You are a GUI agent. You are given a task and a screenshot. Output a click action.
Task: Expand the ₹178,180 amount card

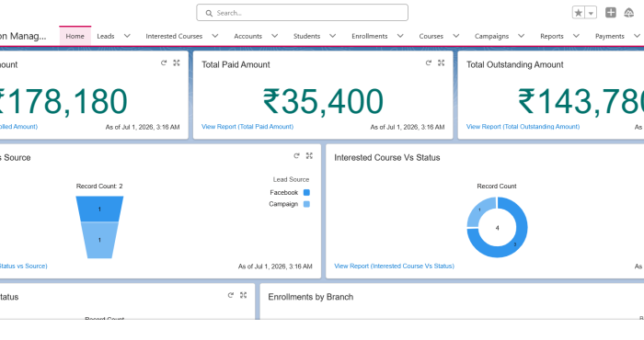click(x=177, y=62)
